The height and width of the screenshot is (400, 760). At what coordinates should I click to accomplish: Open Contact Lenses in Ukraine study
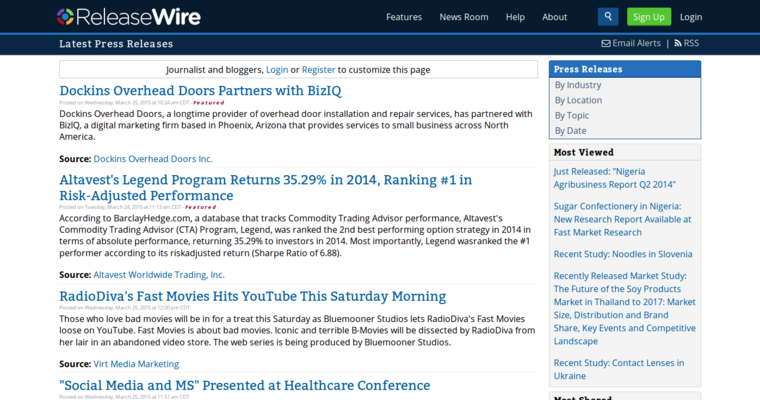point(619,369)
